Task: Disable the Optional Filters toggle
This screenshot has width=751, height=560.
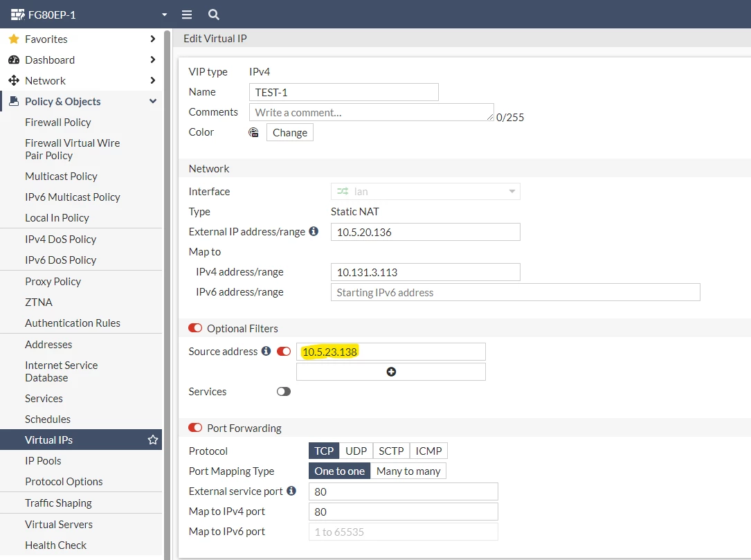Action: [x=195, y=328]
